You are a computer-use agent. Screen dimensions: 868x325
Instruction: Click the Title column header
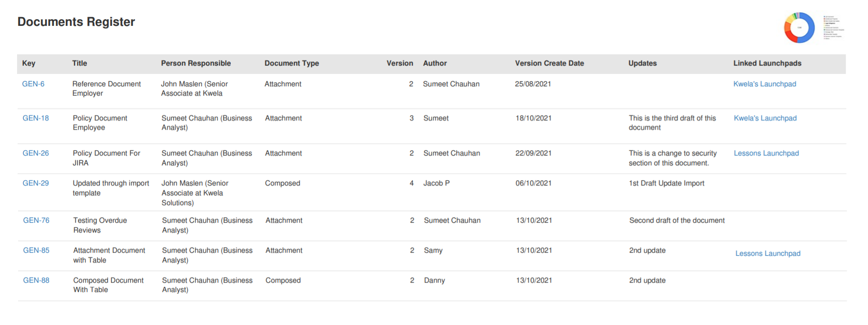pos(80,63)
